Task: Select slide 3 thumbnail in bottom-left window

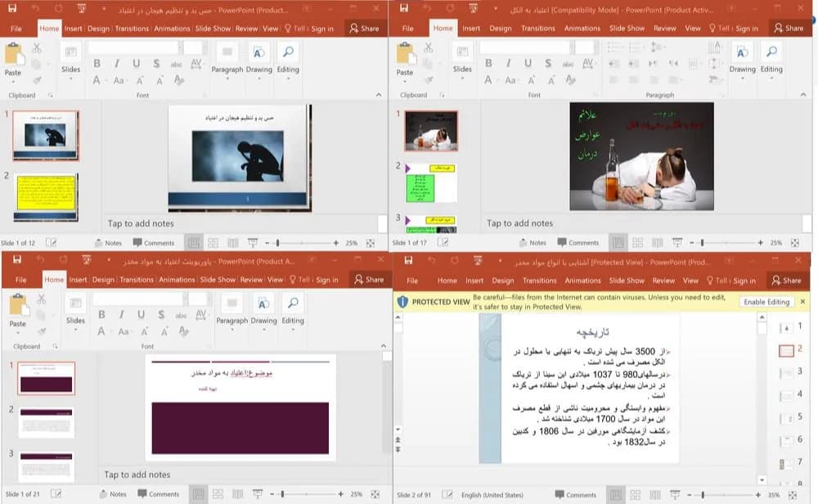Action: (x=47, y=466)
